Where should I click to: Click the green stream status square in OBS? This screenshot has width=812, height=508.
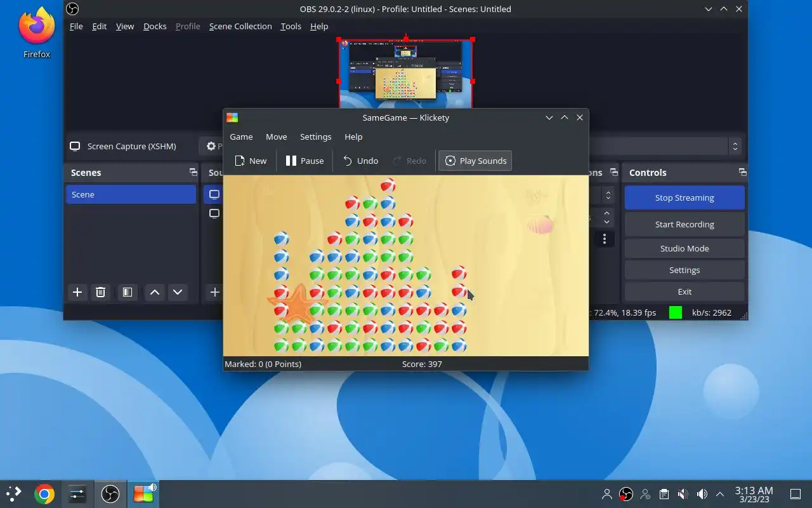(x=676, y=312)
